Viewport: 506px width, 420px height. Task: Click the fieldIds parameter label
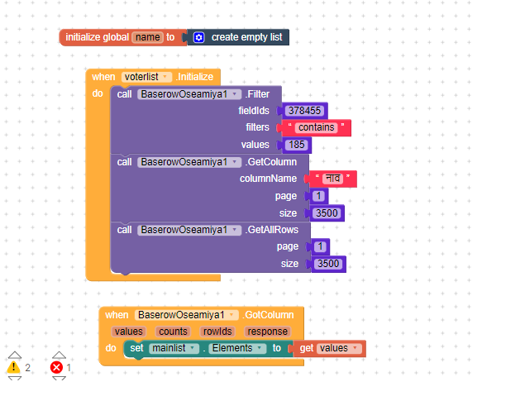254,111
